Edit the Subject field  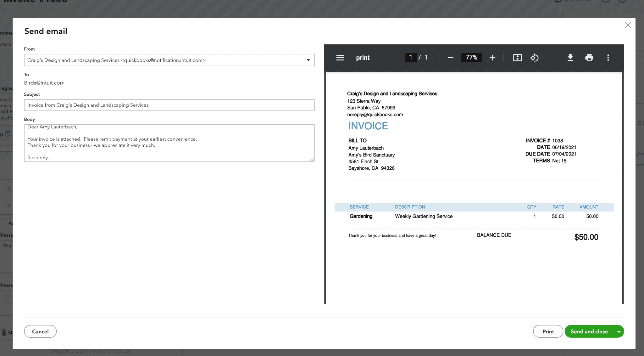coord(169,105)
